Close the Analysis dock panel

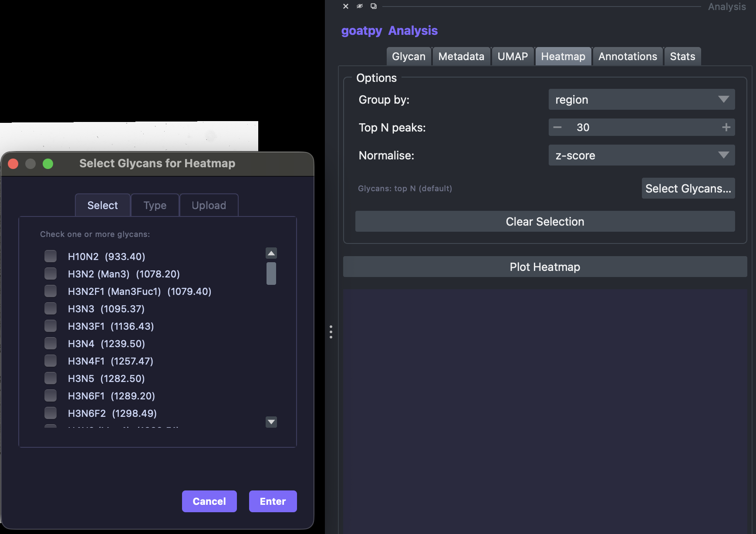click(x=346, y=6)
